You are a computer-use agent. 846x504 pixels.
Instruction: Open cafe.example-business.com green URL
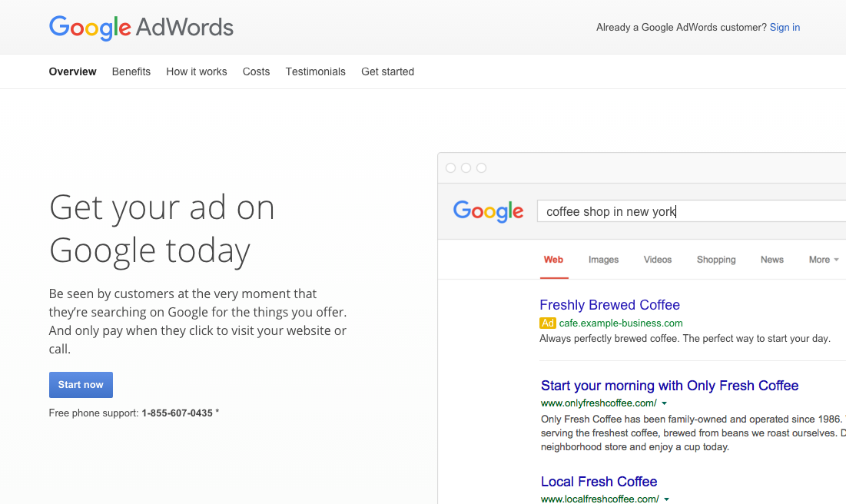click(621, 323)
